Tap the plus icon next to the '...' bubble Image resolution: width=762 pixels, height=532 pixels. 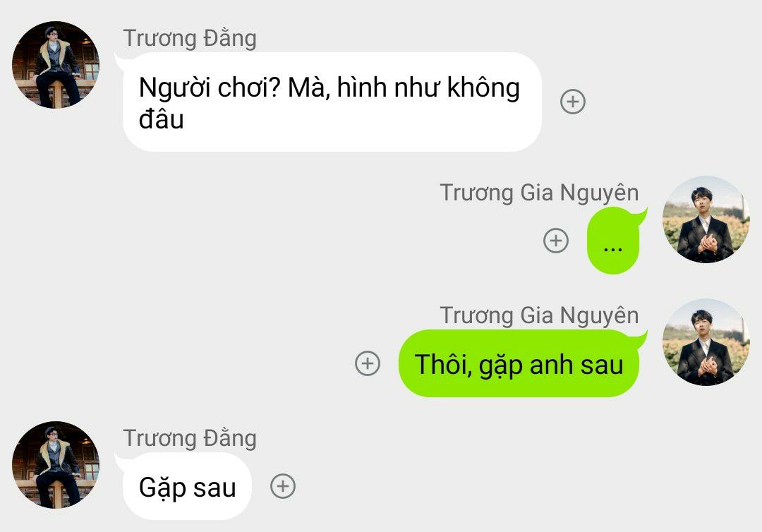click(556, 241)
